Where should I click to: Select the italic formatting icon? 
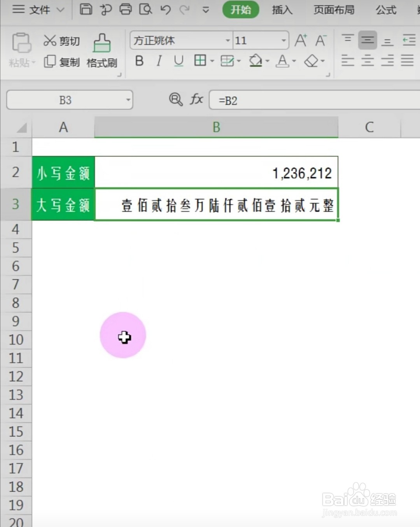click(159, 61)
